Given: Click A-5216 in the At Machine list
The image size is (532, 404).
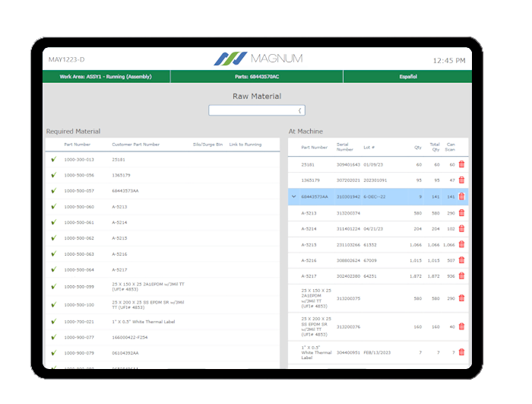Looking at the screenshot, I should (x=309, y=260).
